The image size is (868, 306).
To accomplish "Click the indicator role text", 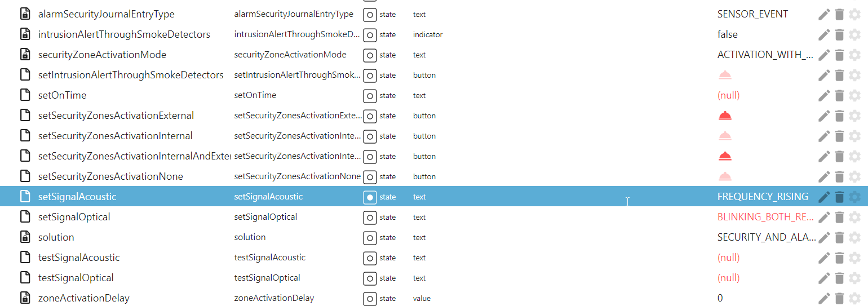I will (x=427, y=34).
